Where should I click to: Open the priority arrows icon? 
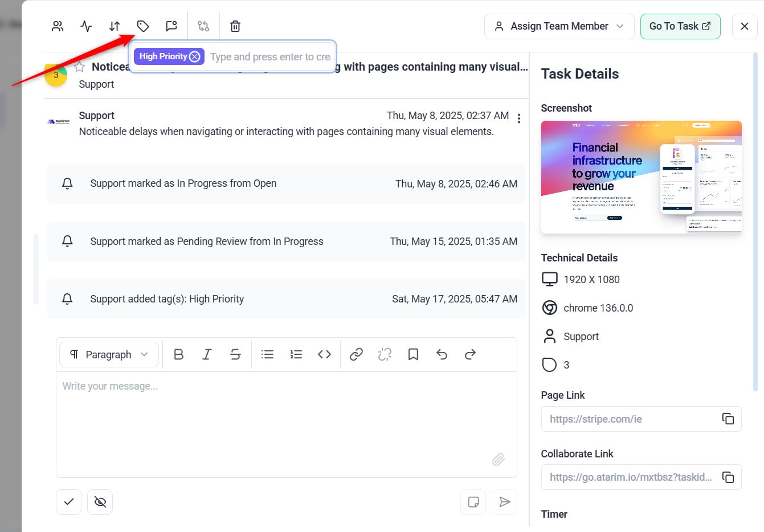115,26
